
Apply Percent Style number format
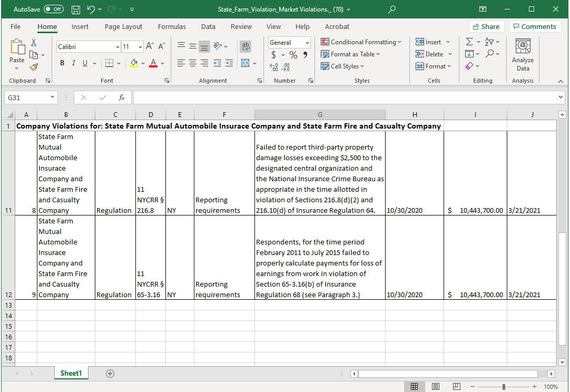tap(293, 55)
